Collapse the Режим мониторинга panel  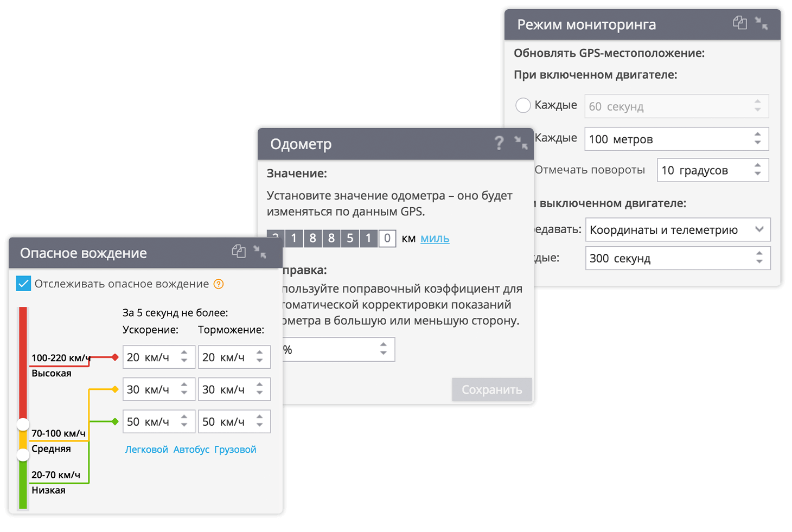point(761,23)
